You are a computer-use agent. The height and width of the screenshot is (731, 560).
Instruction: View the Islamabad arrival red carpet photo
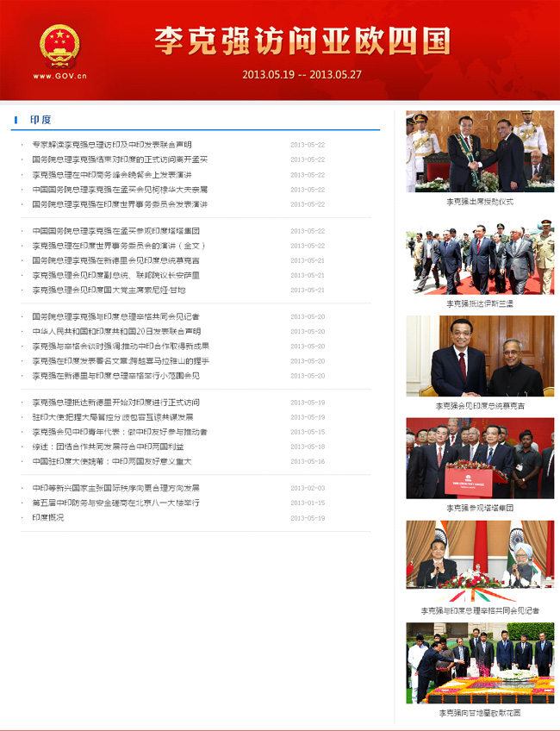[480, 253]
